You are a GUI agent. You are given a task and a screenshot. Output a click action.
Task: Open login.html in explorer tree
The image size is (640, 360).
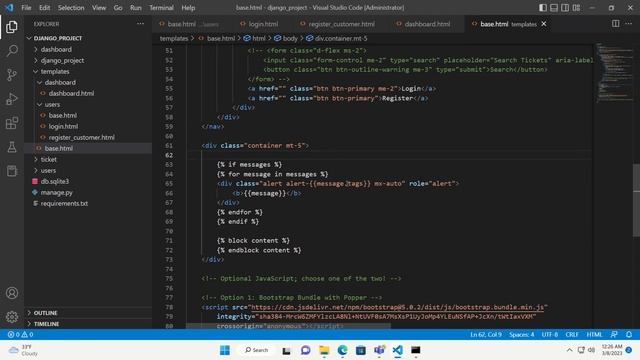click(63, 127)
